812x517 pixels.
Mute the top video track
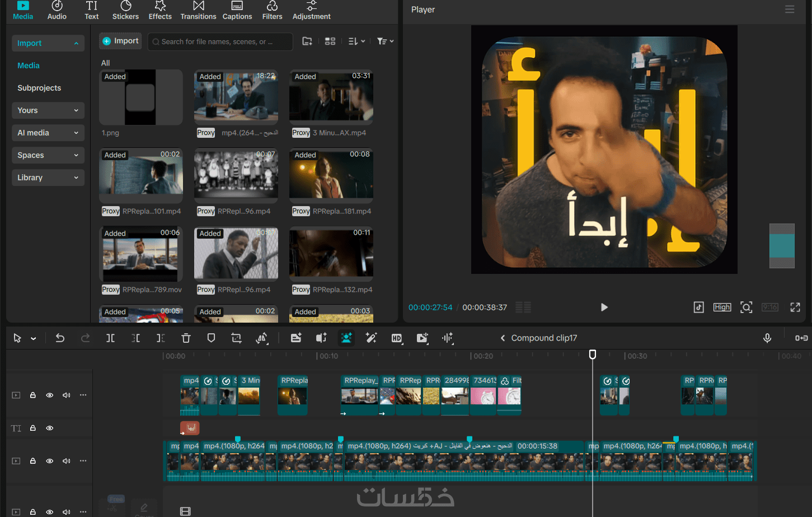pyautogui.click(x=67, y=395)
